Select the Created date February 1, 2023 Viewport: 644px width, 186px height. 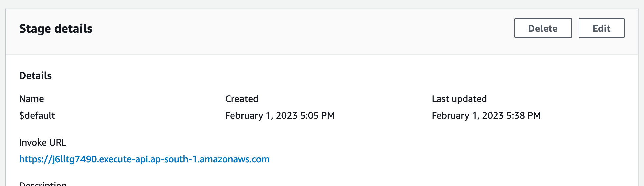[x=261, y=116]
